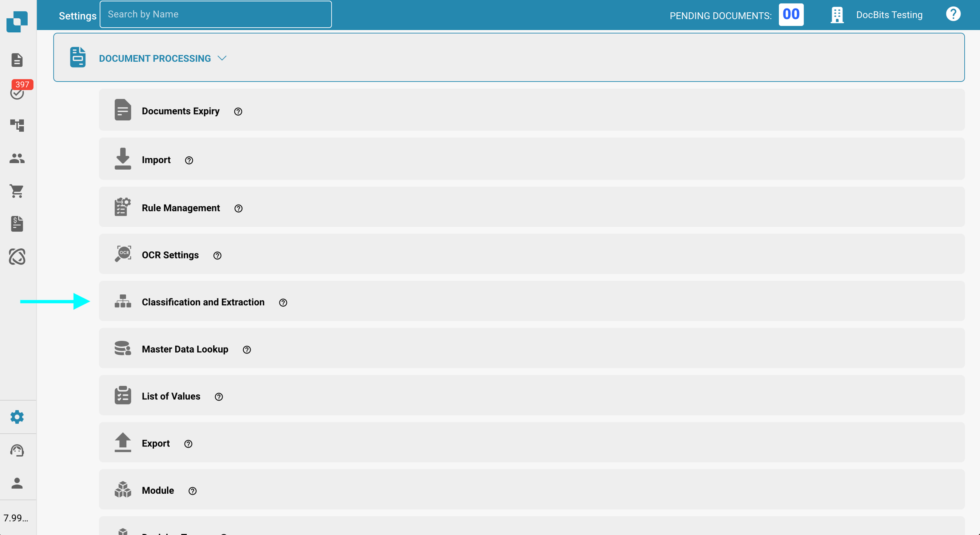The image size is (980, 535).
Task: Open the settings gear in sidebar
Action: coord(17,417)
